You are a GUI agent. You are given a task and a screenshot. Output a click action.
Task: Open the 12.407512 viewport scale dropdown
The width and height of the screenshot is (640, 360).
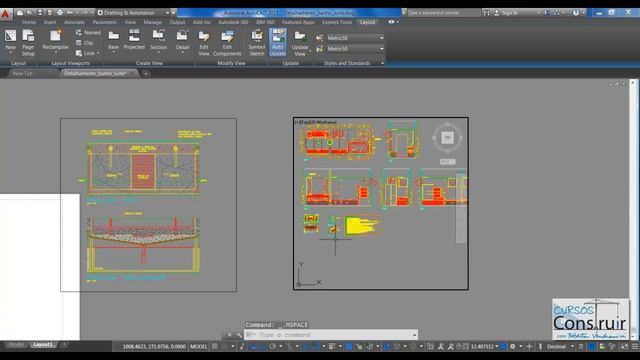point(484,347)
